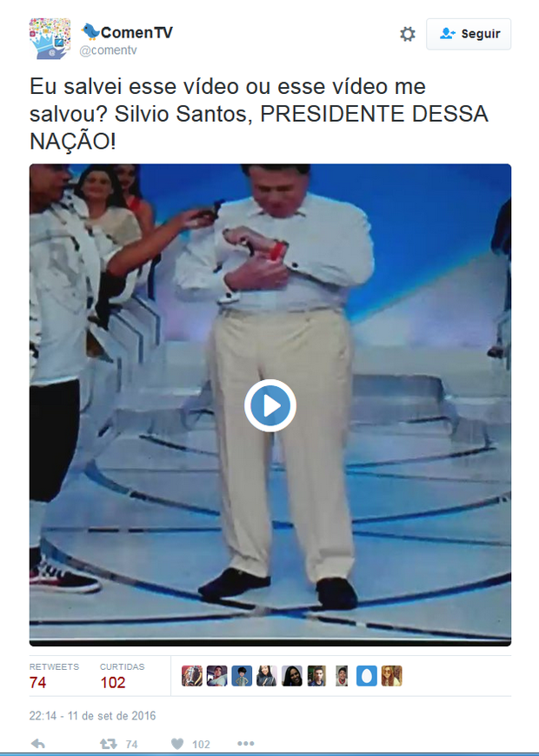
Task: Open the first liker avatar thumbnail
Action: [x=192, y=676]
